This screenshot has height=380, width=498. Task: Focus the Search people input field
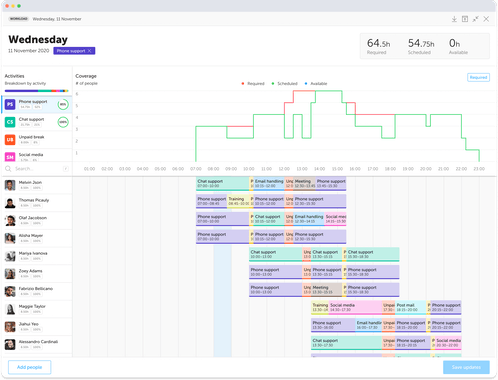coord(38,169)
